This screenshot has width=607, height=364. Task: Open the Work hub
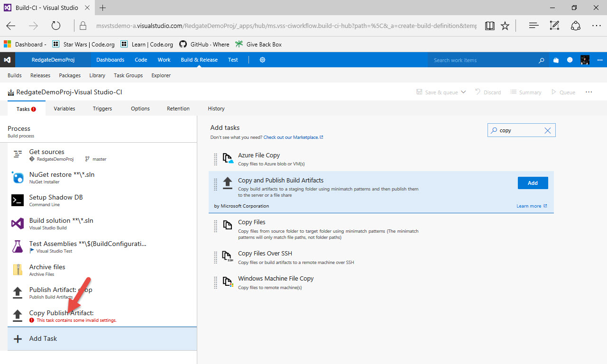tap(164, 60)
